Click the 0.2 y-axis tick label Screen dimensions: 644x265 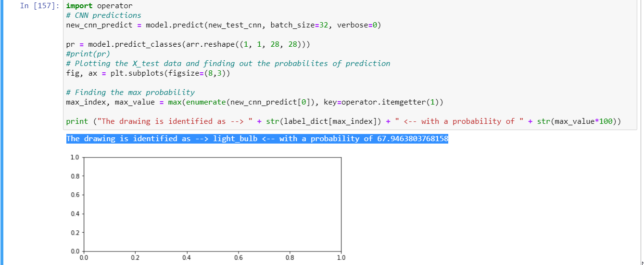[x=75, y=233]
